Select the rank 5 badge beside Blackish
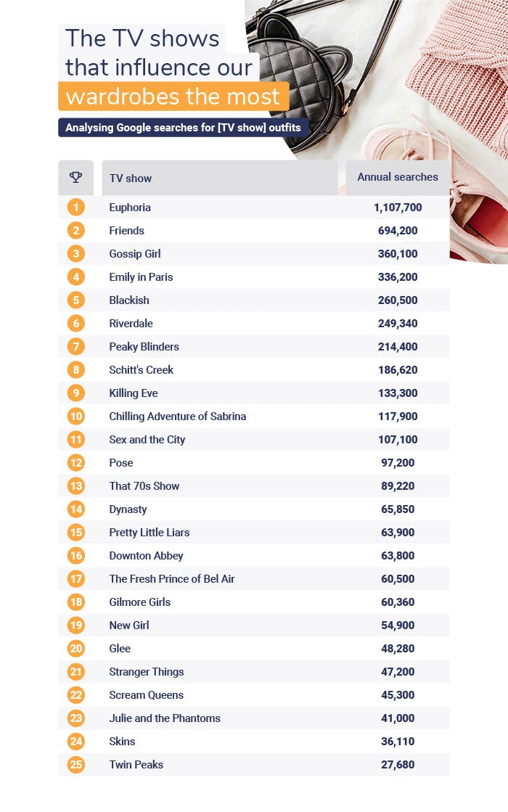Image resolution: width=508 pixels, height=812 pixels. pos(76,300)
